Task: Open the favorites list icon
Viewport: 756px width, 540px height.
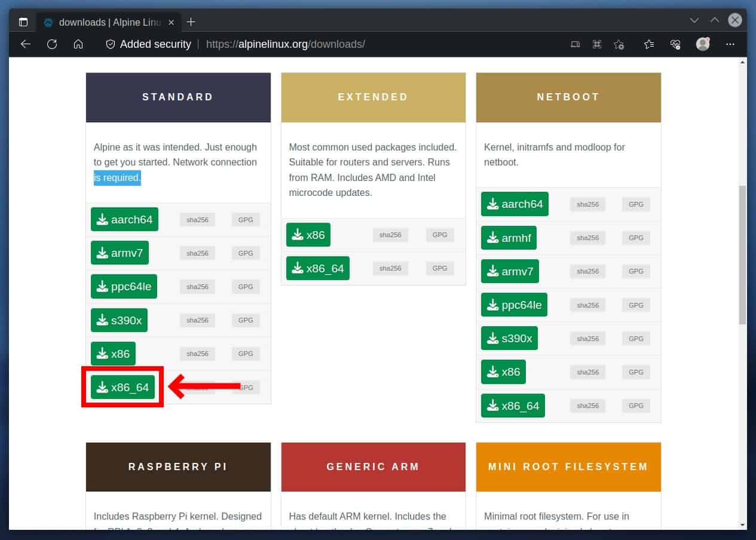Action: coord(649,44)
